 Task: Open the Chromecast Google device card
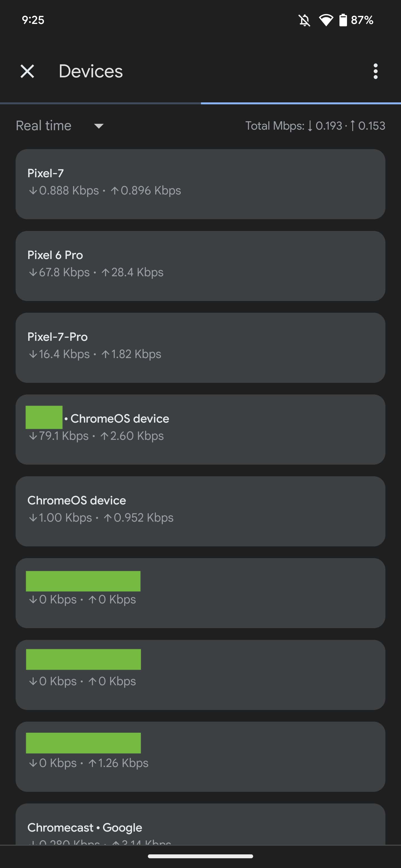pos(200,827)
